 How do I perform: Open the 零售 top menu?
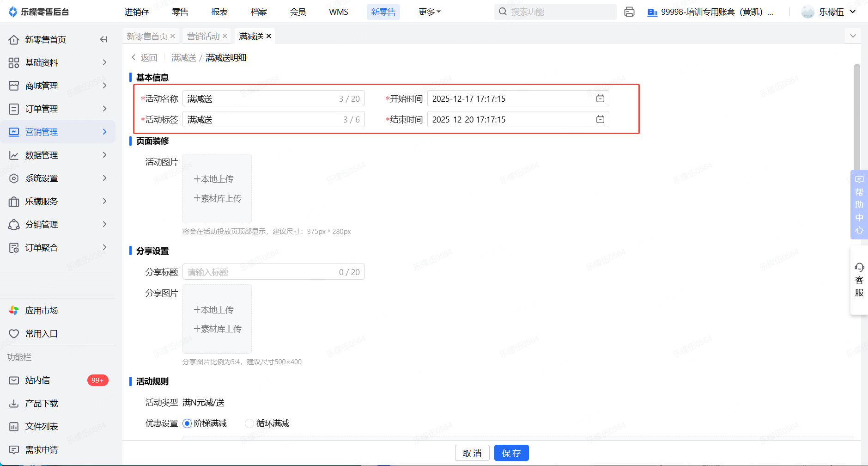pyautogui.click(x=180, y=12)
